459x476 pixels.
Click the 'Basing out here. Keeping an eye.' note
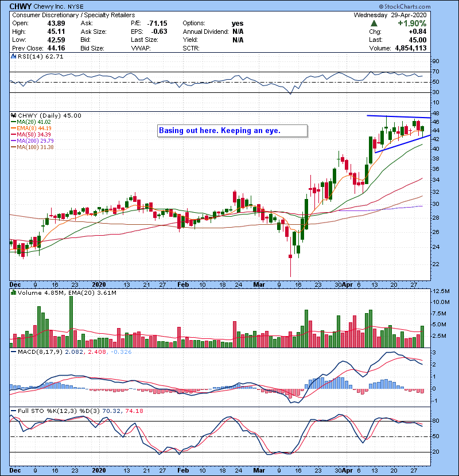(232, 131)
